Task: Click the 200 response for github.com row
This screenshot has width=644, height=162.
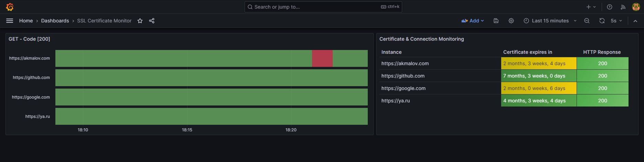Action: [x=603, y=76]
